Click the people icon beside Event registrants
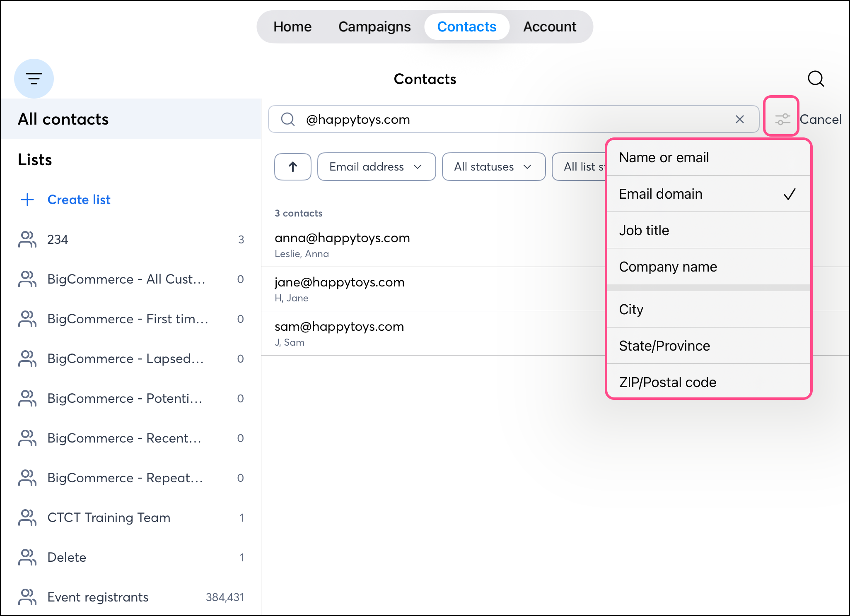Screen dimensions: 850x616 [x=27, y=597]
